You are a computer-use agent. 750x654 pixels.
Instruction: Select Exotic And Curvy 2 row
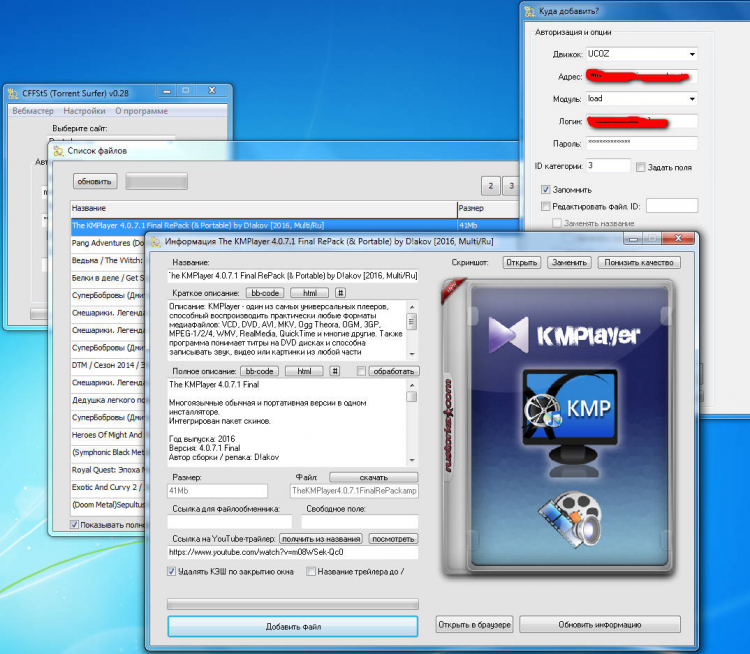[x=108, y=487]
